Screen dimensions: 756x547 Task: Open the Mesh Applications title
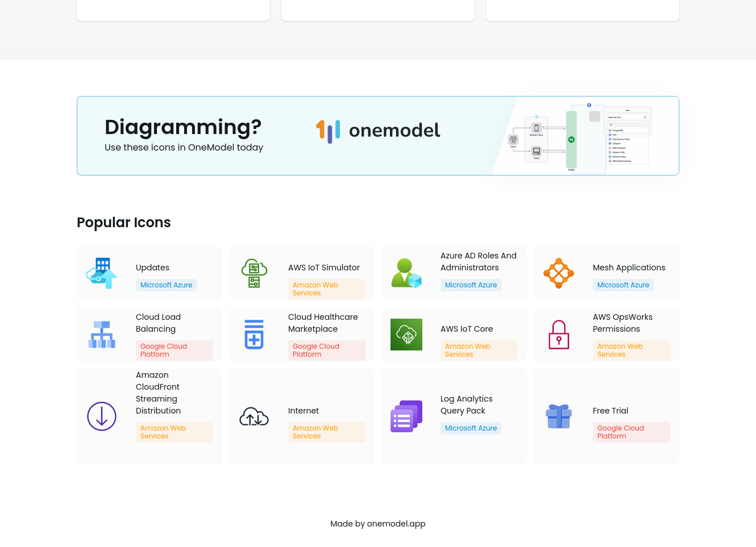pos(629,268)
